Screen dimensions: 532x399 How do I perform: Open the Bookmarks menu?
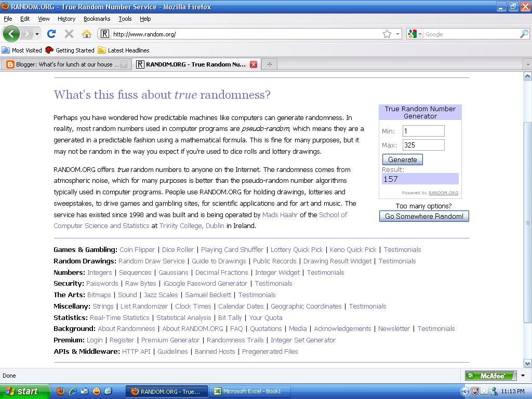point(97,19)
